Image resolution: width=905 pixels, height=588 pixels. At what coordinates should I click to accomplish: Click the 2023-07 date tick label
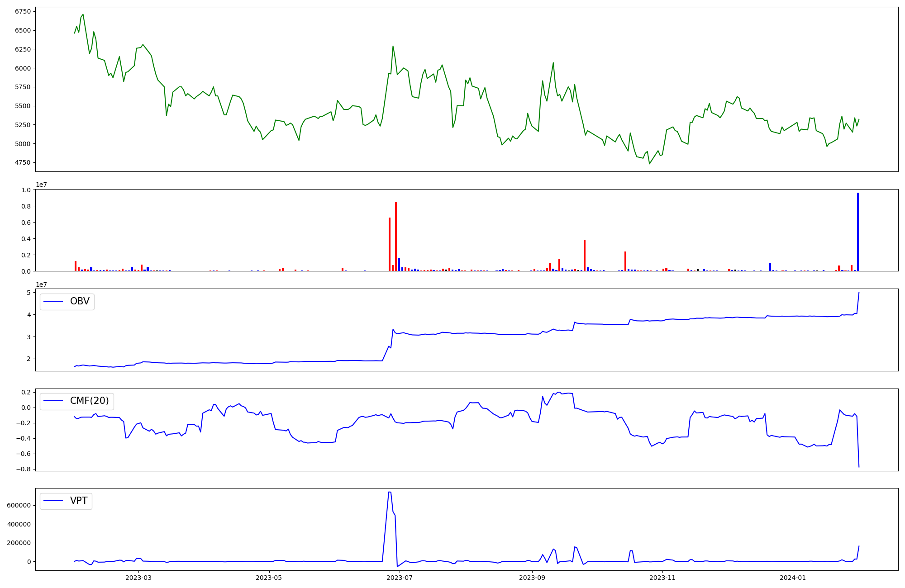pos(400,578)
